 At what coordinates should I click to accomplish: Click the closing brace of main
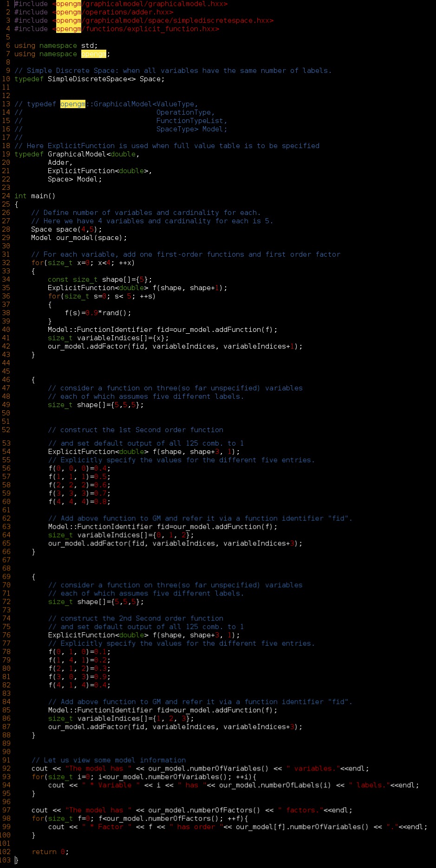pyautogui.click(x=16, y=861)
